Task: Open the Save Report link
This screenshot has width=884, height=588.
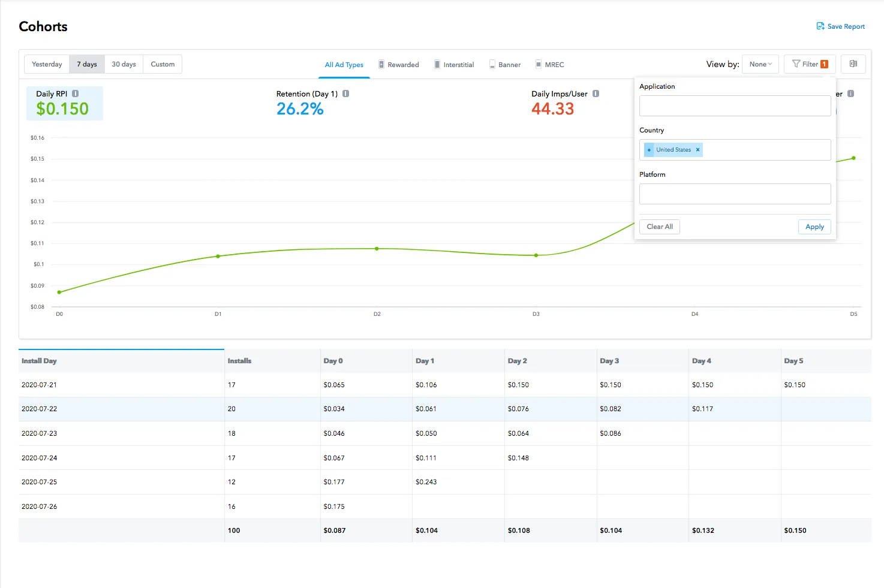Action: 841,26
